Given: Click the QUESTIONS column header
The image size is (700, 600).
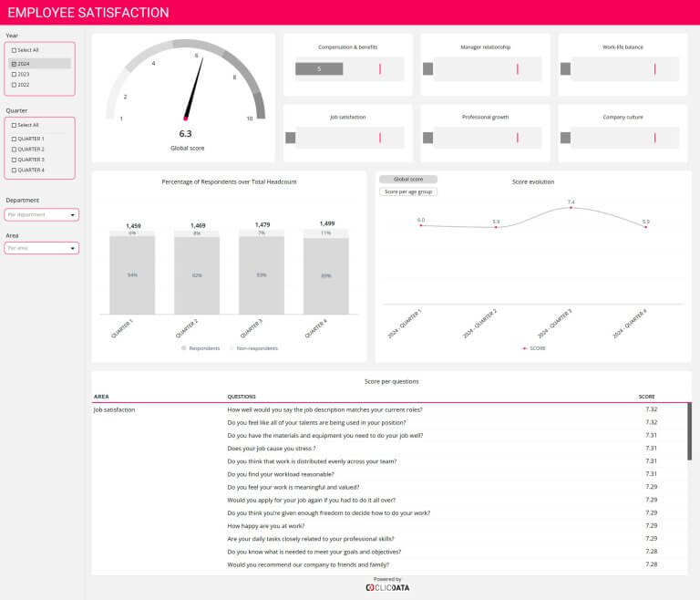Looking at the screenshot, I should [x=246, y=397].
